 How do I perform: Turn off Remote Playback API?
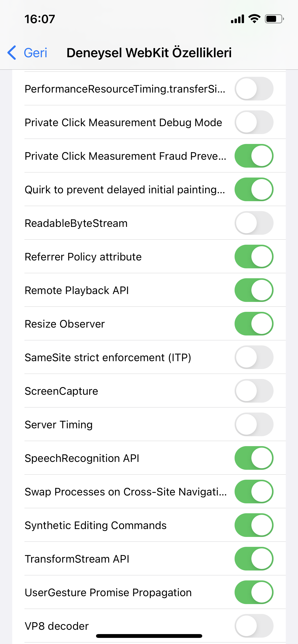coord(254,290)
